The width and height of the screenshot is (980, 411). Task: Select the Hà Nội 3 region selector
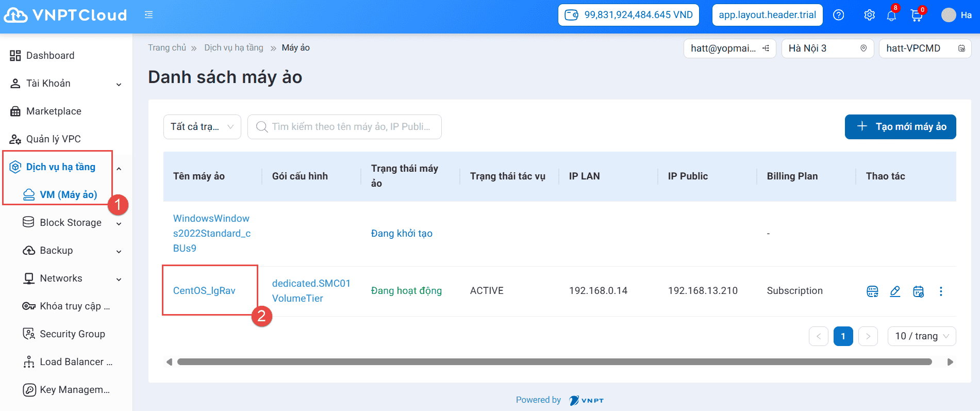tap(827, 48)
